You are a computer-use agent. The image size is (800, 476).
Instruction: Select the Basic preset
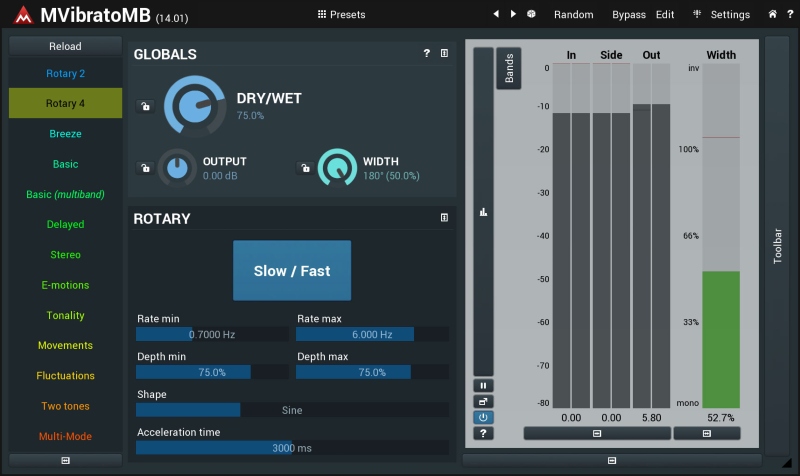[65, 164]
